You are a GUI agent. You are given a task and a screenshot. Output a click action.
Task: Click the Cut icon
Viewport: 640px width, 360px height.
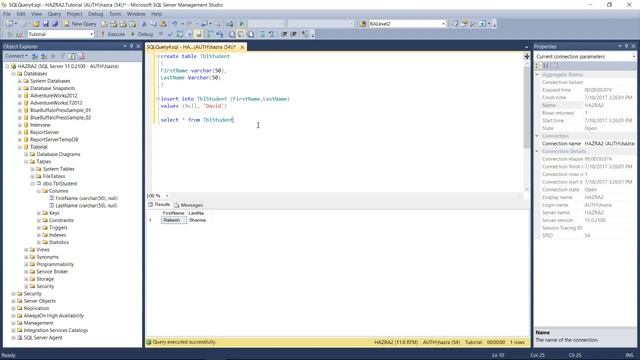(144, 24)
